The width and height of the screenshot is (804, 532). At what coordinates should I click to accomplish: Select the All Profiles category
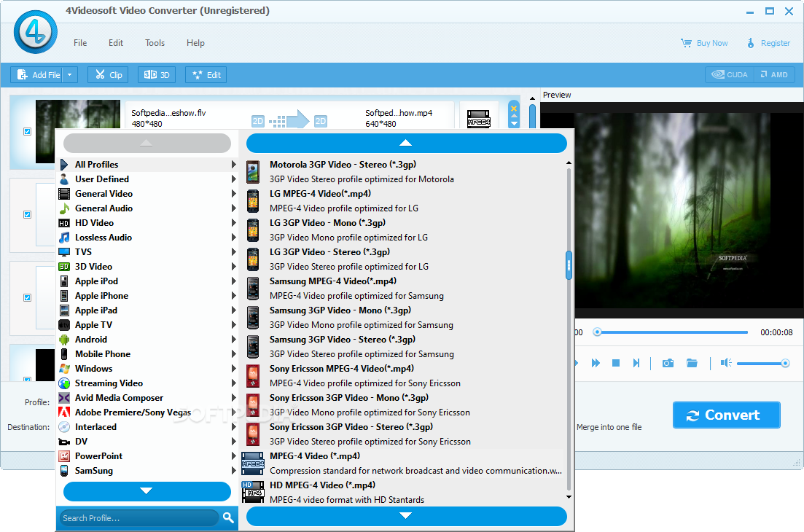(x=148, y=165)
